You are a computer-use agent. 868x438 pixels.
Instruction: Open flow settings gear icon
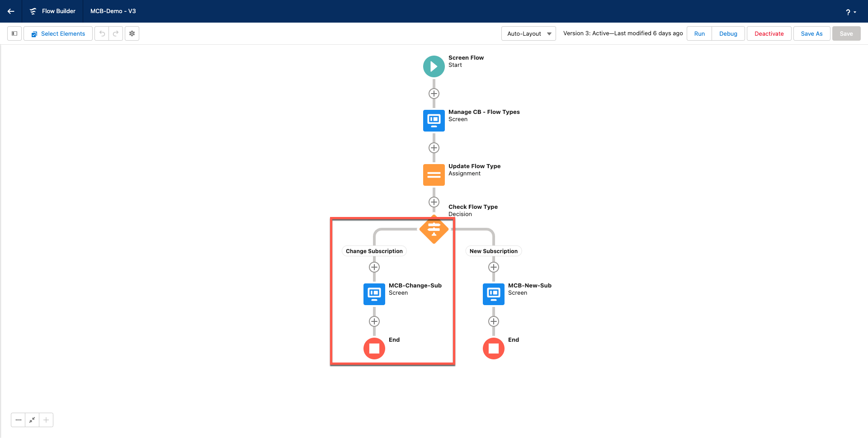pos(132,33)
